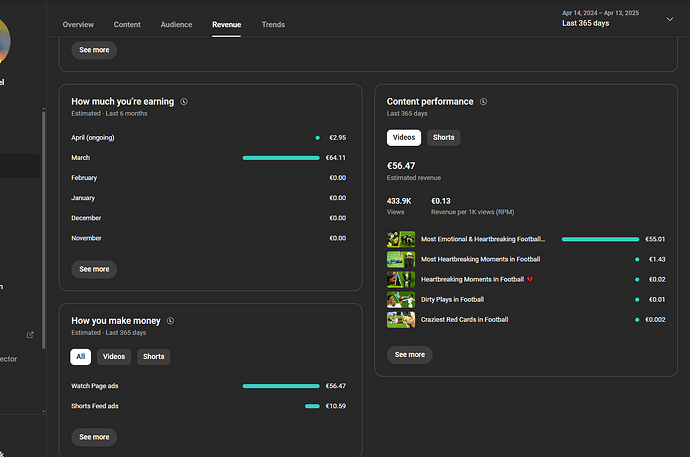
Task: Click the April (ongoing) earnings row
Action: (209, 138)
